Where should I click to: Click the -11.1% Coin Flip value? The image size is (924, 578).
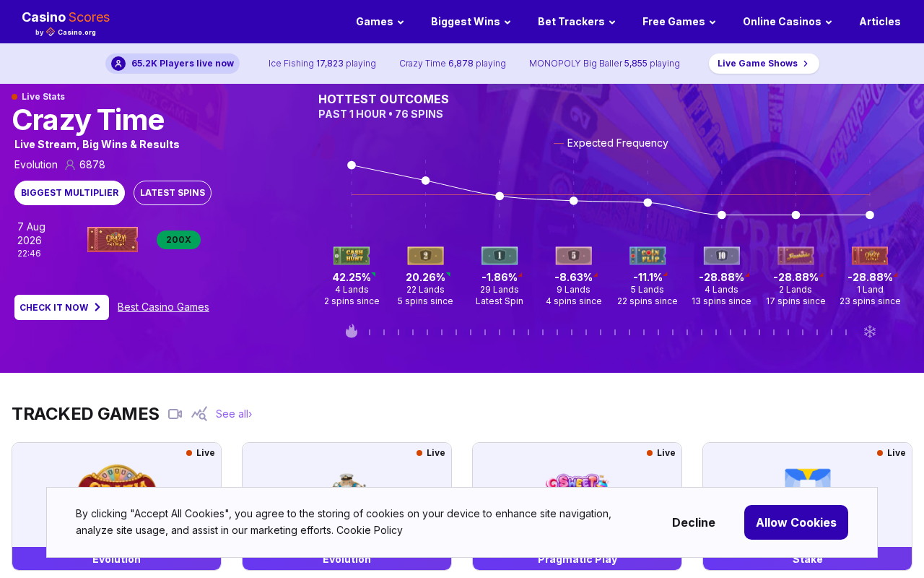(648, 277)
